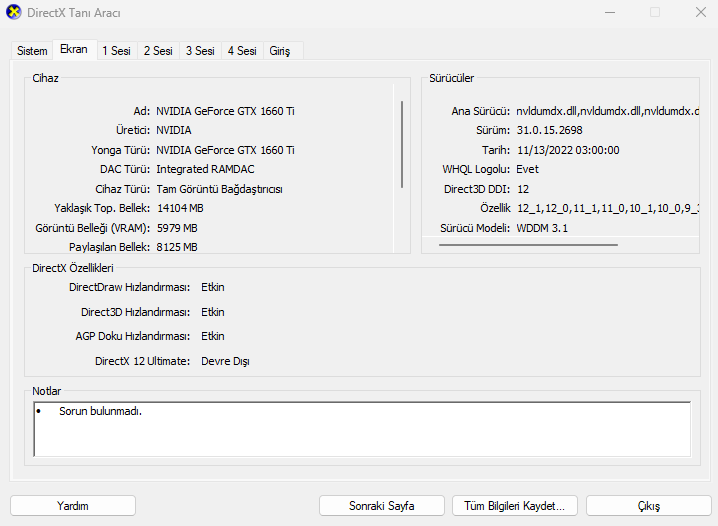Click the Özellik levels value 12_1,12_0
The height and width of the screenshot is (526, 718).
[608, 209]
